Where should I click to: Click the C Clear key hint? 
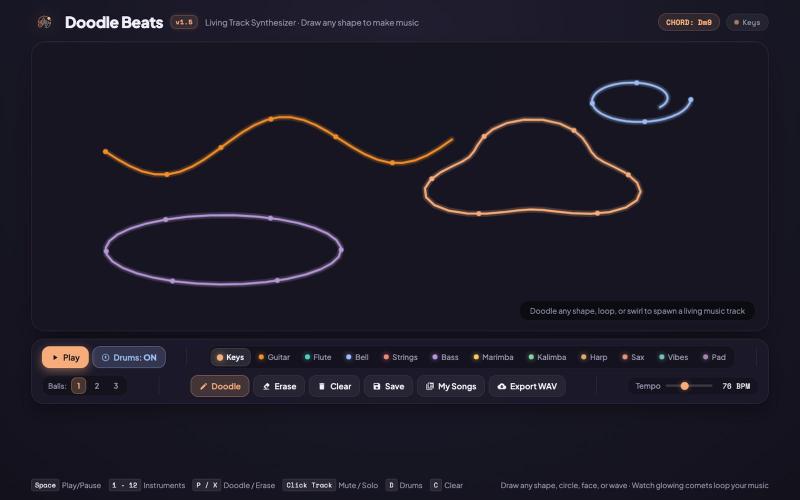[x=436, y=485]
